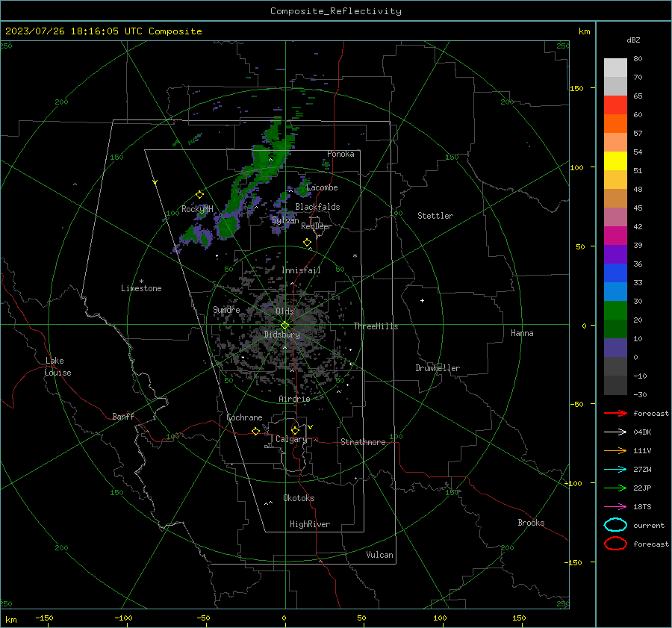Click the 'Olds' city label
672x628 pixels.
tap(284, 311)
